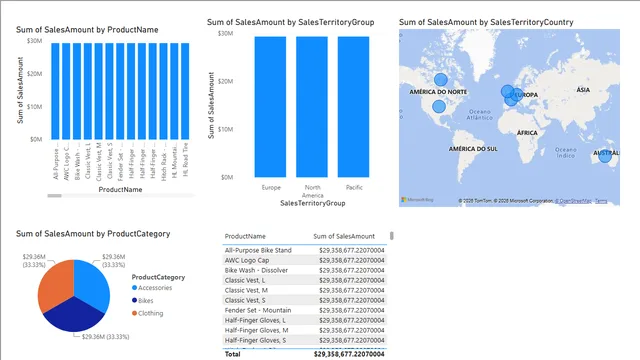
Task: Click the Sum of SalesAmount by ProductName title
Action: 87,30
